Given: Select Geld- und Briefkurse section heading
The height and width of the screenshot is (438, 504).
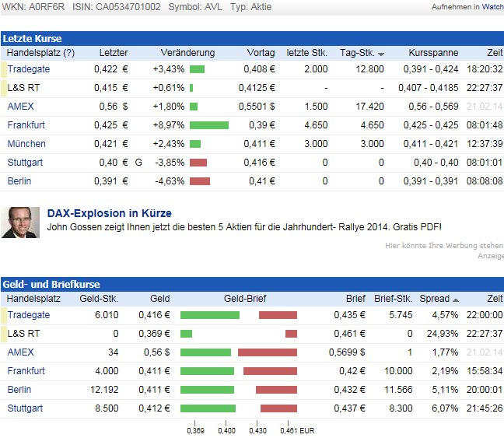Looking at the screenshot, I should click(51, 284).
